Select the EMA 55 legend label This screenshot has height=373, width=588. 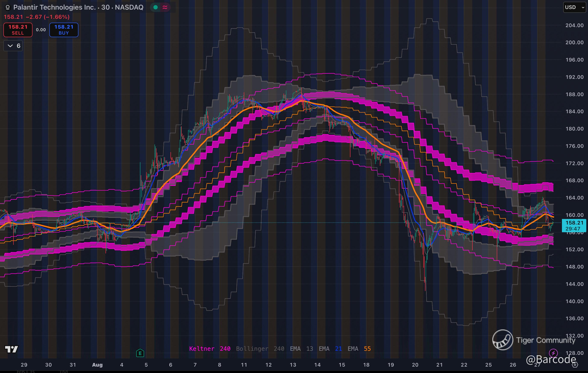point(359,349)
